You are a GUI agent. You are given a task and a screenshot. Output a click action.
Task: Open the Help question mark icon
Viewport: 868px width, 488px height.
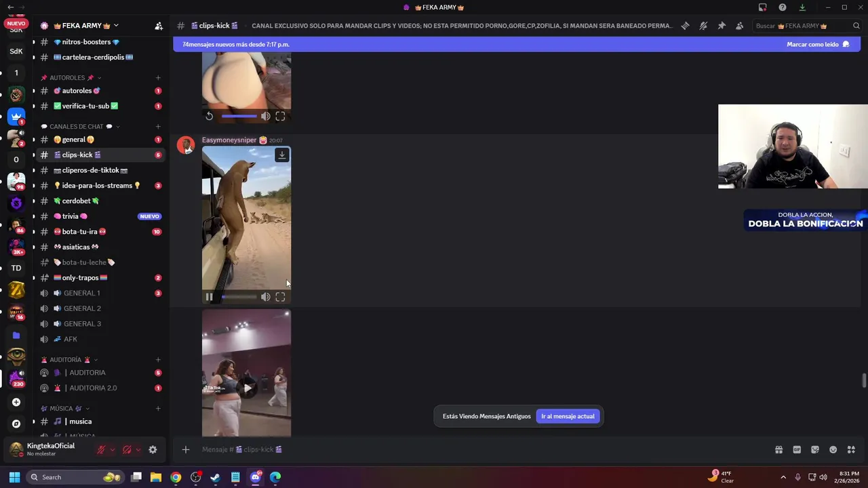click(783, 7)
